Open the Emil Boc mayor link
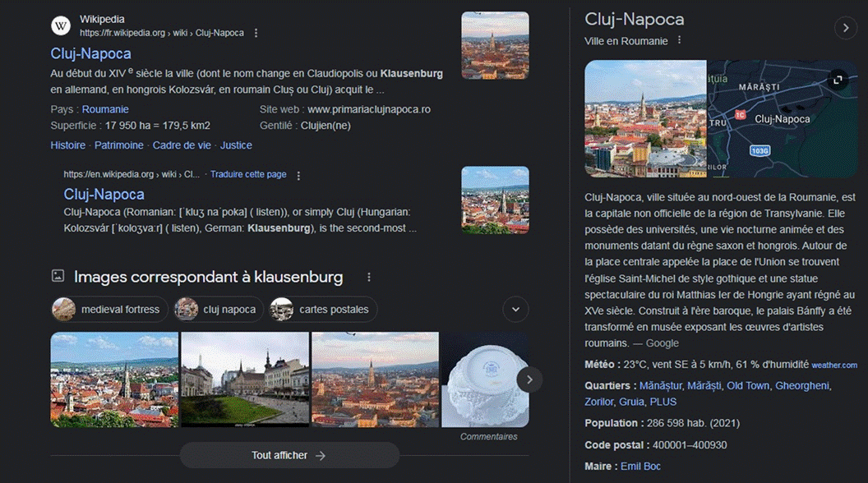Screen dimensions: 868x483 point(640,467)
